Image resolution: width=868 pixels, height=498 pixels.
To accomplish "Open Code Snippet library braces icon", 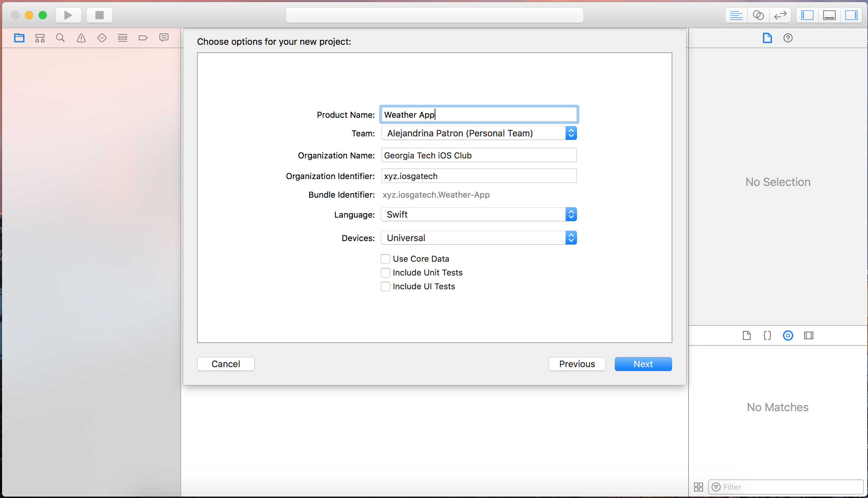I will click(x=767, y=335).
